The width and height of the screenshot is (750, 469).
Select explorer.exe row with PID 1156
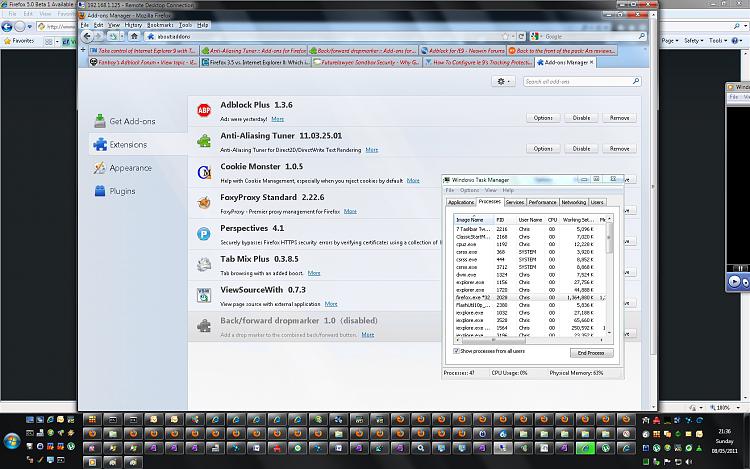point(530,282)
